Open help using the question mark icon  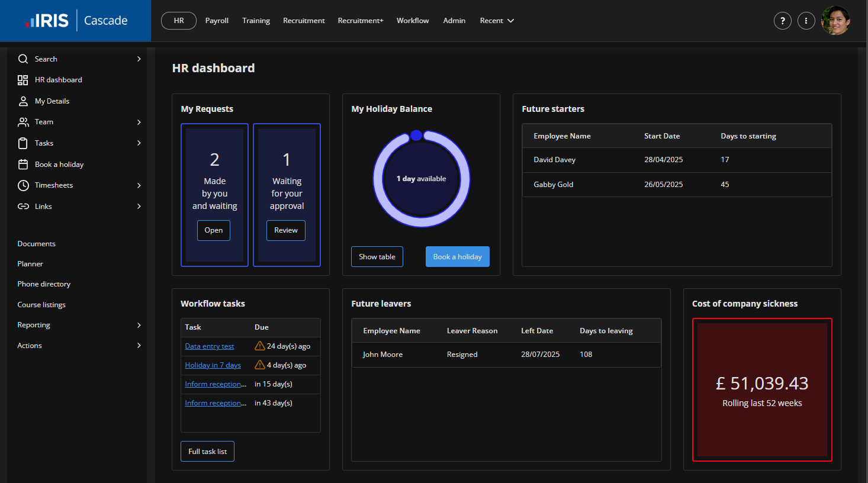coord(782,21)
